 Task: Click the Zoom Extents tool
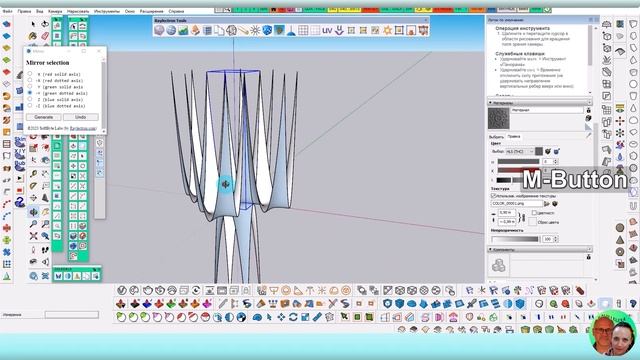click(33, 236)
